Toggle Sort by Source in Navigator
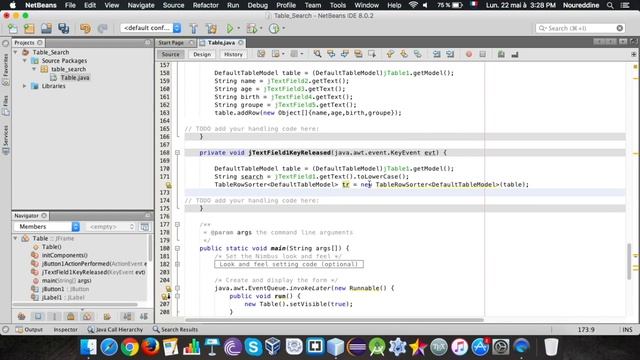The width and height of the screenshot is (640, 360). 144,316
